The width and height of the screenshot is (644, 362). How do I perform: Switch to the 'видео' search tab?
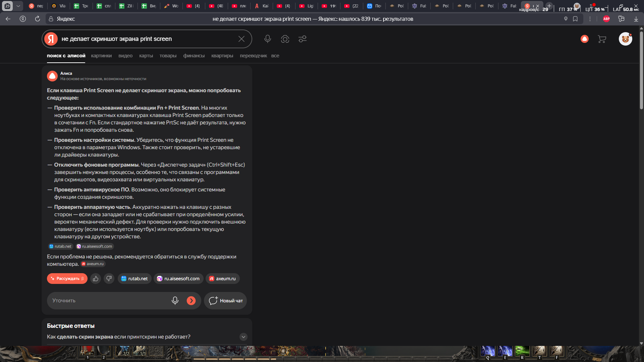click(125, 56)
